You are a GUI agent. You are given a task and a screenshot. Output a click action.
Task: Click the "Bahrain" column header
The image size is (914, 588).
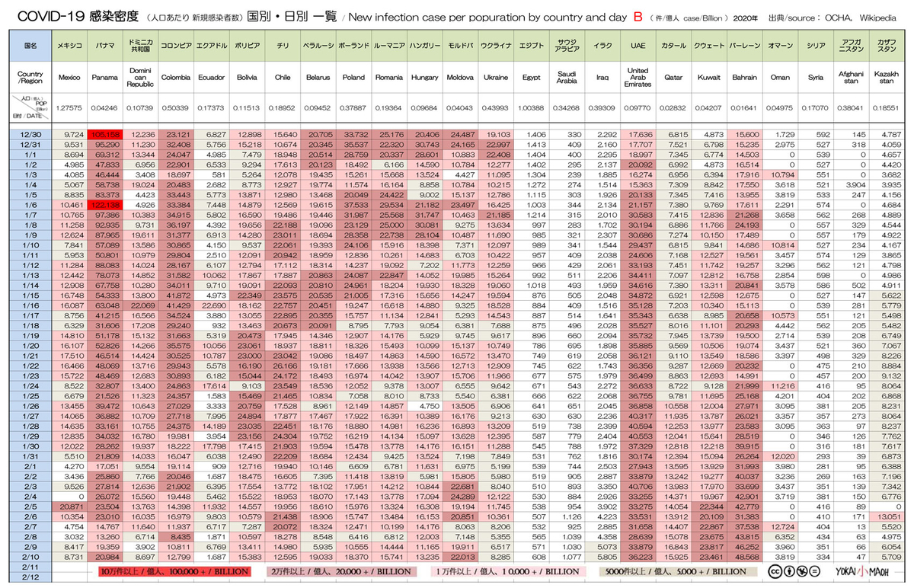[745, 77]
